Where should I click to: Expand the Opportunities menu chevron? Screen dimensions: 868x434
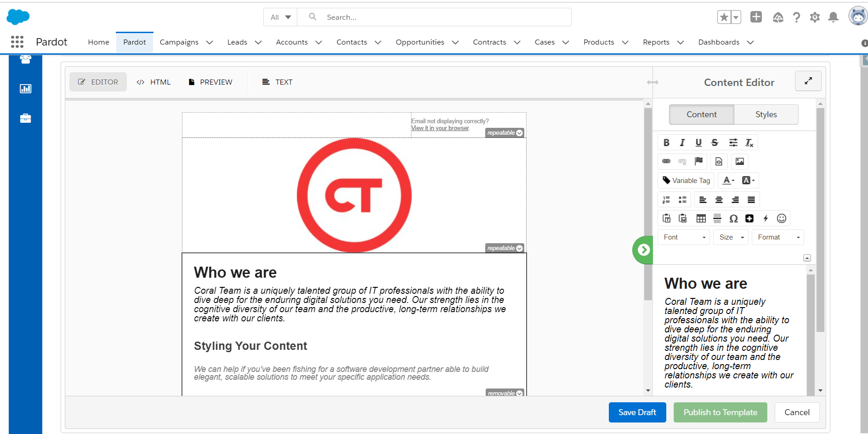click(455, 42)
